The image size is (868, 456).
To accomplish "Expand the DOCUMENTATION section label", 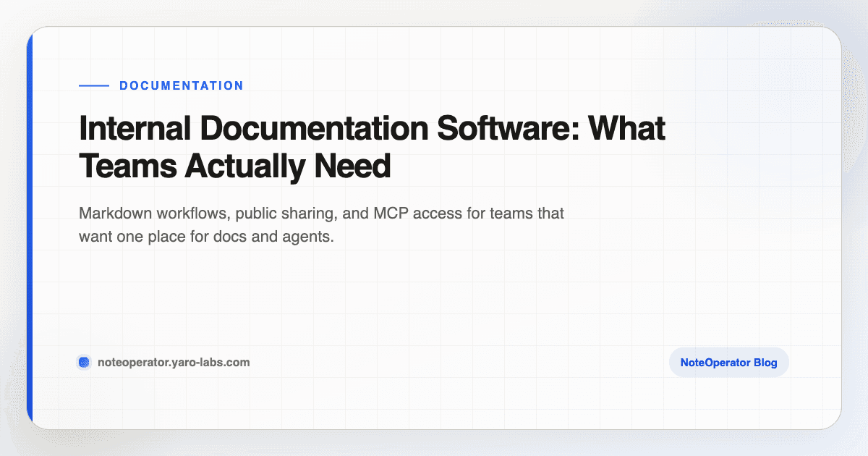I will pos(182,85).
